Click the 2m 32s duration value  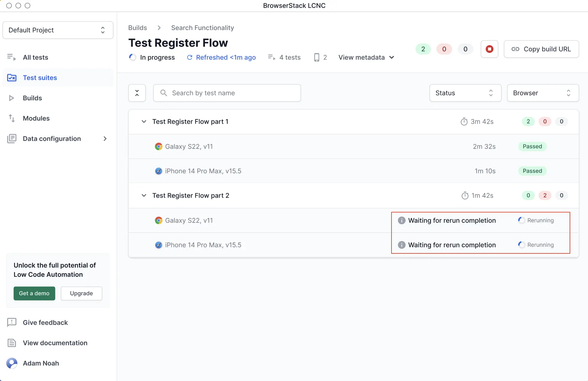484,147
